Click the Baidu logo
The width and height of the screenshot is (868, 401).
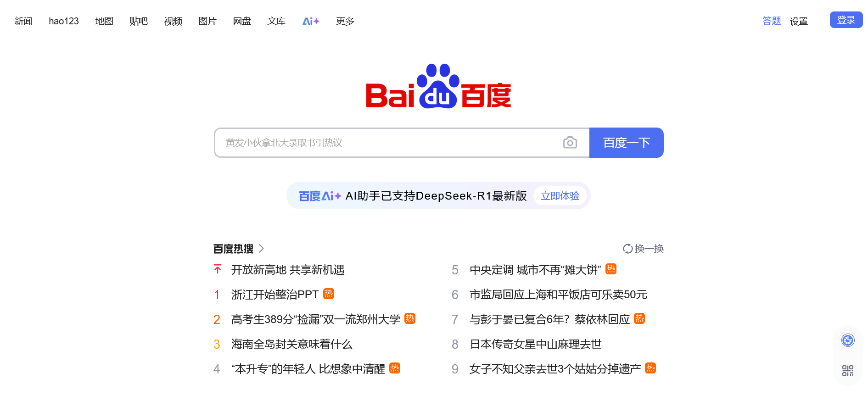pos(438,86)
